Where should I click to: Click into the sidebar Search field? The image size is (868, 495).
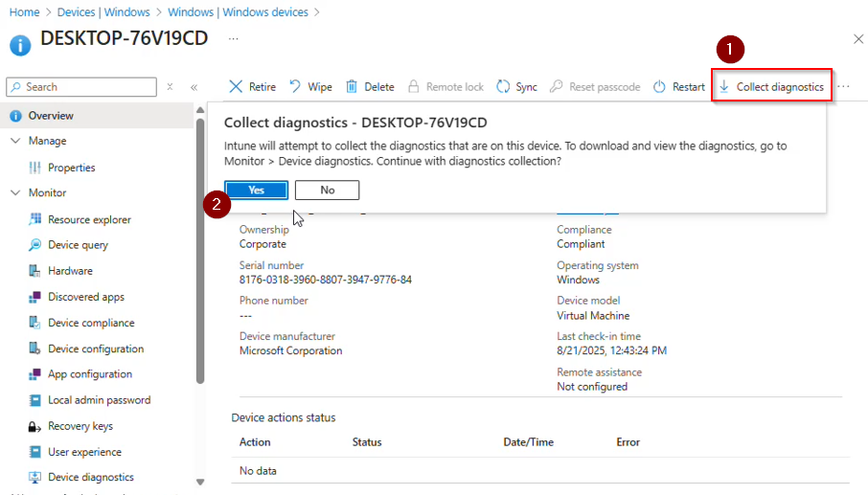86,87
